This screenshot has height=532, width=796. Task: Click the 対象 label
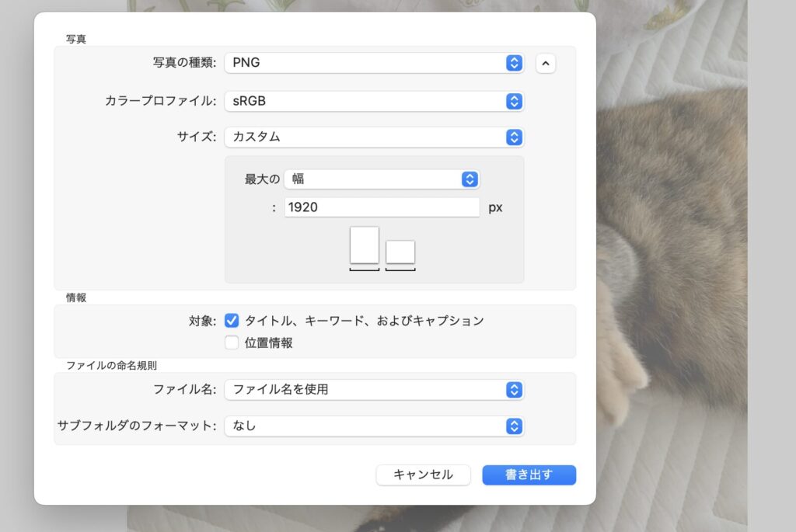coord(203,321)
